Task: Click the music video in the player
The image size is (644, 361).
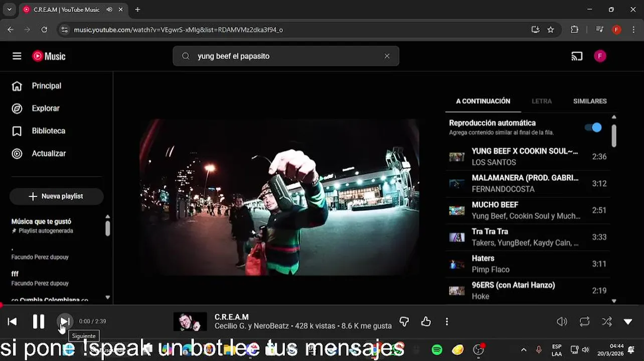Action: [279, 197]
